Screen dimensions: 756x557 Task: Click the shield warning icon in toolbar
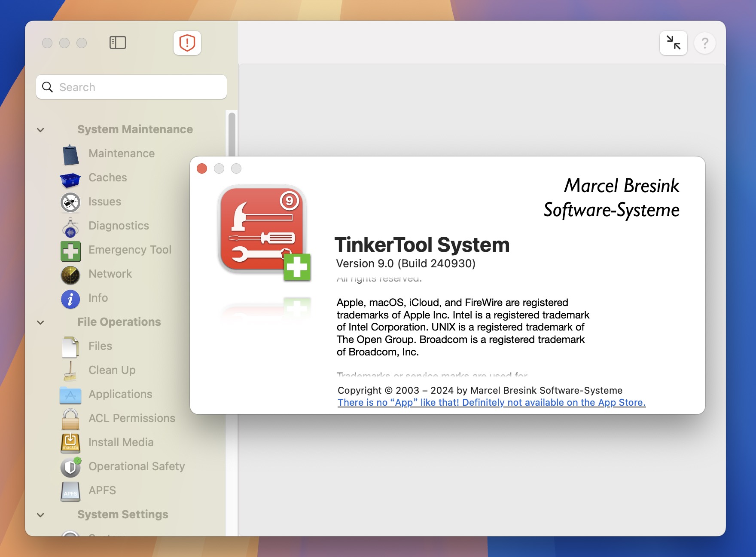[x=187, y=43]
